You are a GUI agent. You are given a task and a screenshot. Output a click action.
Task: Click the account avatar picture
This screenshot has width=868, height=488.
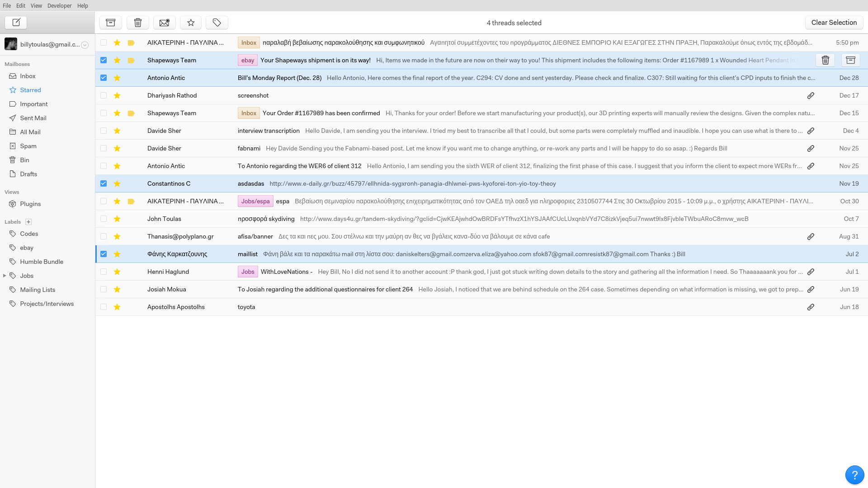pyautogui.click(x=11, y=44)
